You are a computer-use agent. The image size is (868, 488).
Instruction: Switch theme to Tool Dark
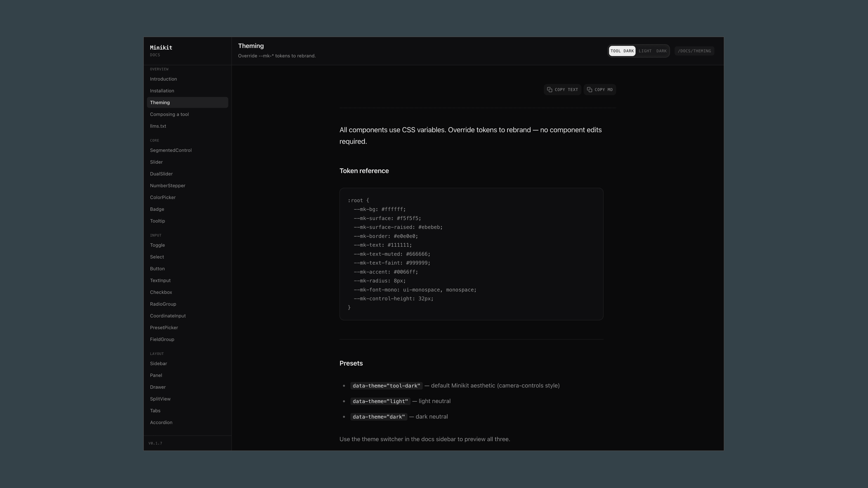click(x=622, y=51)
